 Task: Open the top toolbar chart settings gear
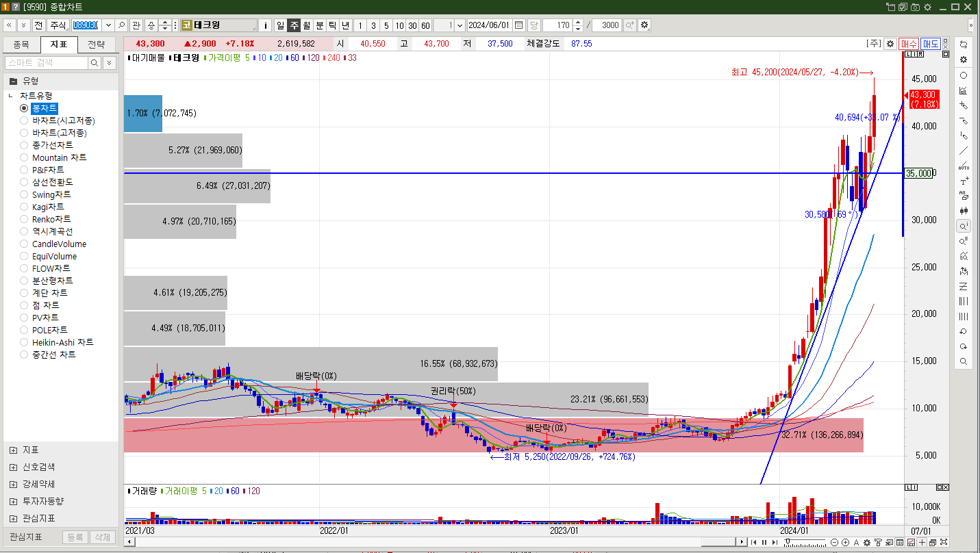point(644,25)
